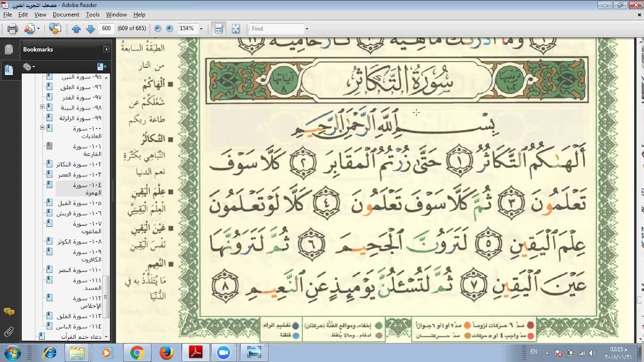
Task: Open the Bookmarks options gear menu
Action: (x=28, y=66)
